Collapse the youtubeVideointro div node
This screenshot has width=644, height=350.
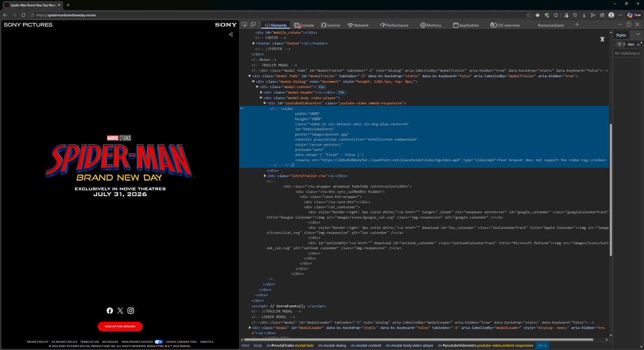(x=265, y=103)
